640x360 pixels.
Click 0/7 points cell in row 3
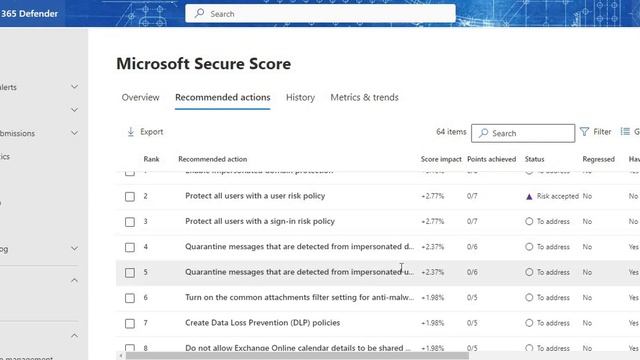pyautogui.click(x=472, y=222)
